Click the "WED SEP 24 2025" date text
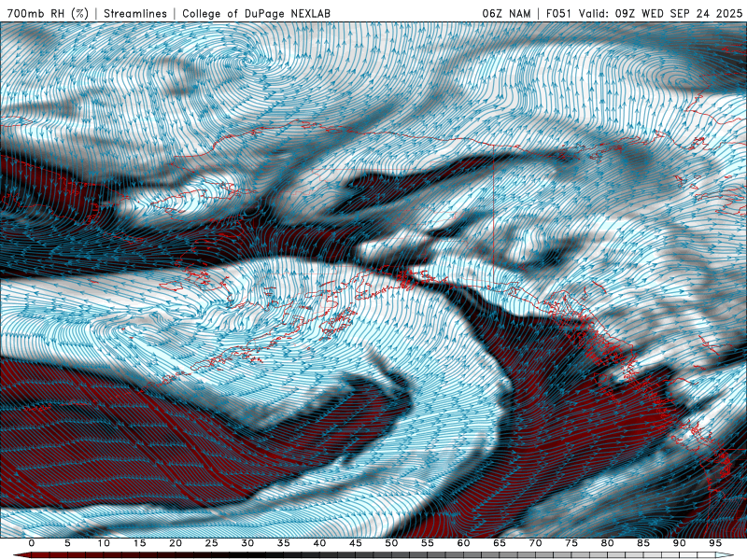747x560 pixels. click(x=692, y=13)
